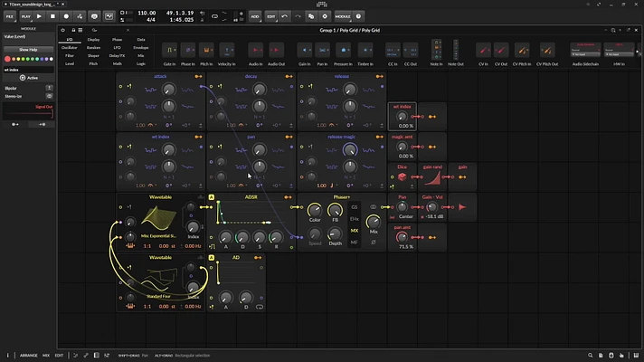Open the EDIT menu dropdown
644x362 pixels.
point(270,16)
